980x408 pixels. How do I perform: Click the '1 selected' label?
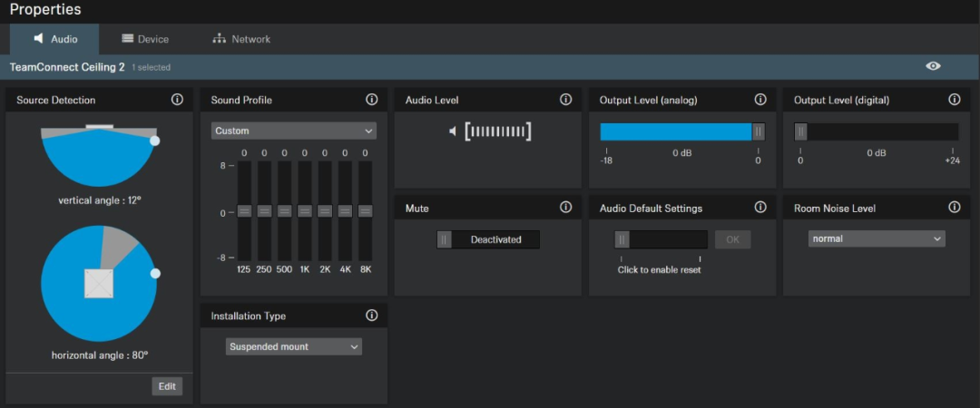pos(151,67)
